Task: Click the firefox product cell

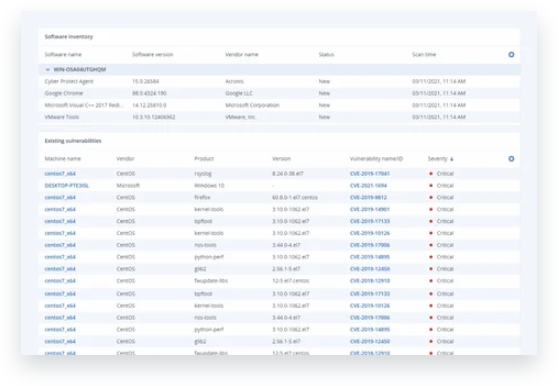Action: tap(202, 197)
